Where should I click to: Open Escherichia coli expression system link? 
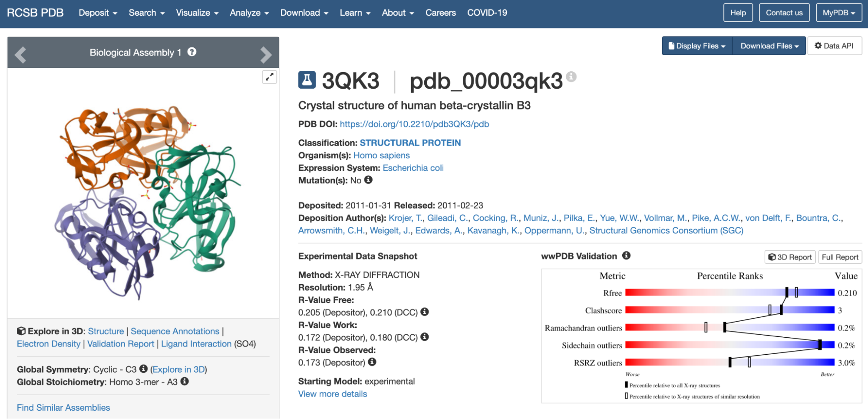coord(413,168)
